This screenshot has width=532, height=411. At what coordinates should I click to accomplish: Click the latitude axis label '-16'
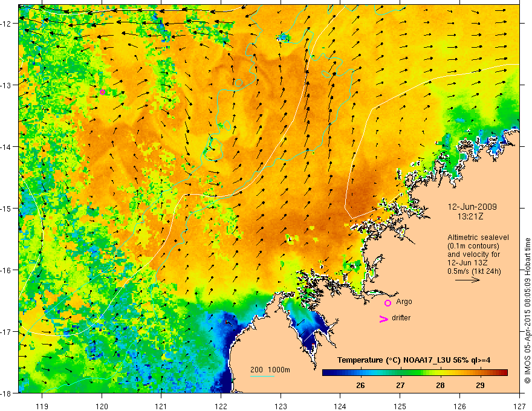(x=7, y=270)
